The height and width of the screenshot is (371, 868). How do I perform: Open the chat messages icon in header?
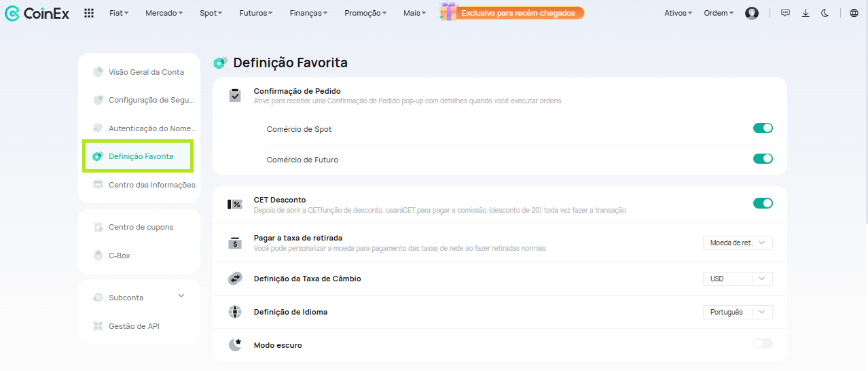pyautogui.click(x=785, y=13)
